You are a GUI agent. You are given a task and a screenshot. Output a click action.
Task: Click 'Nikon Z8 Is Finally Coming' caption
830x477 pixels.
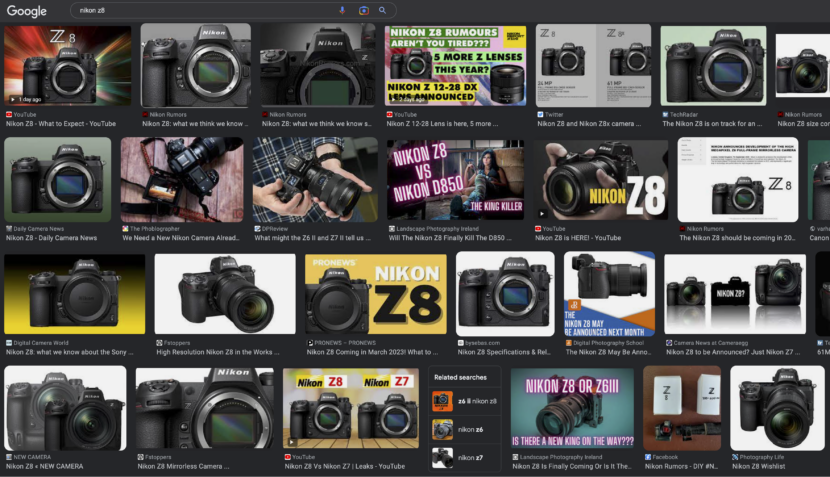click(572, 466)
